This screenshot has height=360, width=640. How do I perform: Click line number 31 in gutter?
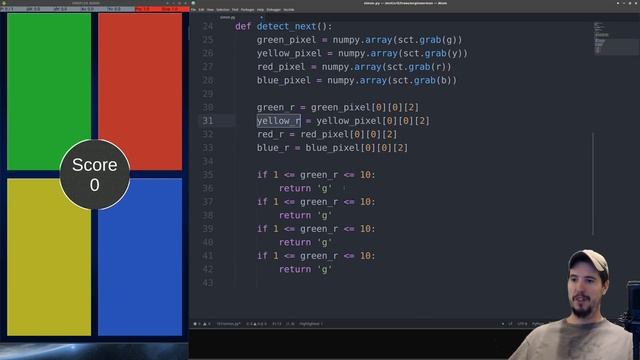[x=208, y=121]
